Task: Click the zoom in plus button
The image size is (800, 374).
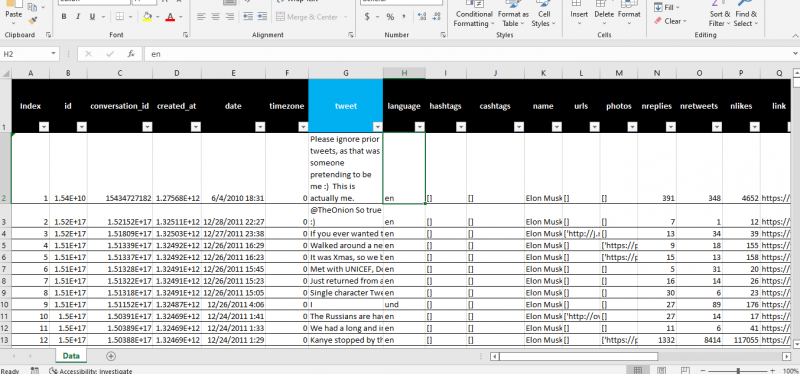Action: click(x=771, y=371)
